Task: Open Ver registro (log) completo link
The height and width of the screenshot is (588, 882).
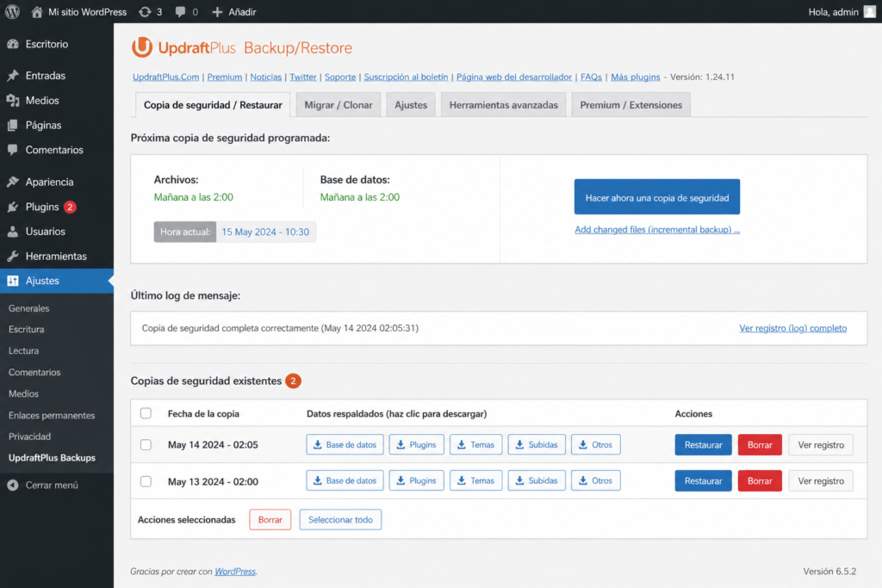Action: tap(792, 328)
